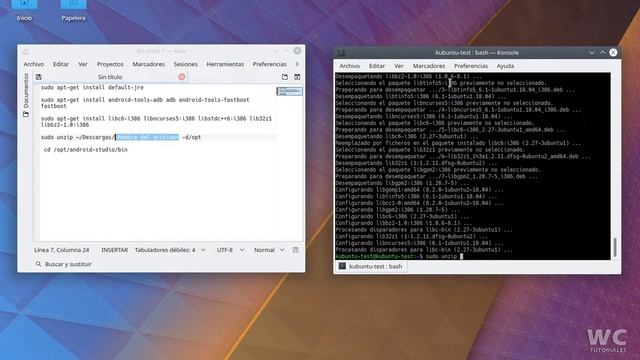Toggle INSERTAR mode in status bar
The height and width of the screenshot is (360, 640).
115,250
